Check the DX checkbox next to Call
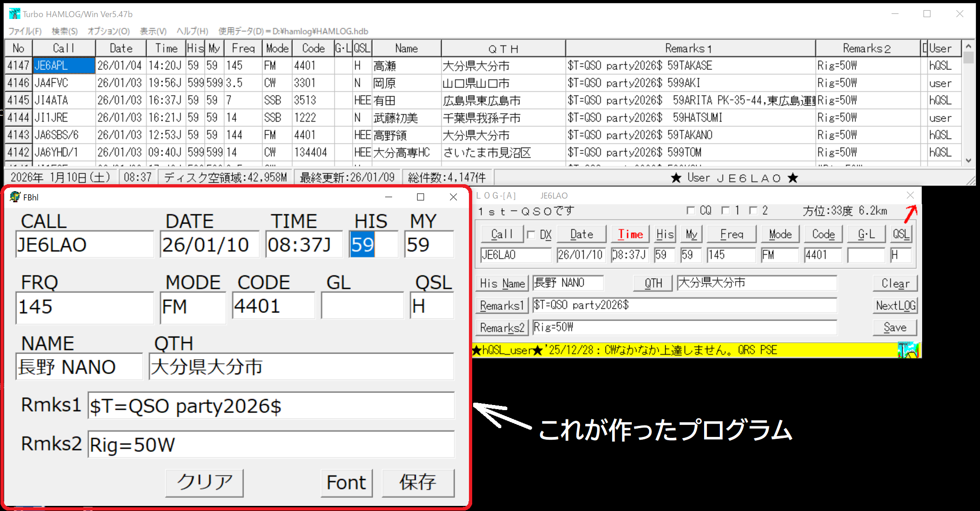Image resolution: width=980 pixels, height=511 pixels. click(531, 235)
